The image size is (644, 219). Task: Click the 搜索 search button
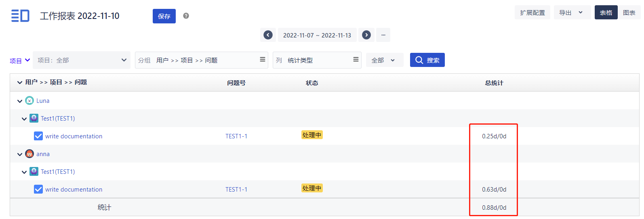pyautogui.click(x=427, y=60)
